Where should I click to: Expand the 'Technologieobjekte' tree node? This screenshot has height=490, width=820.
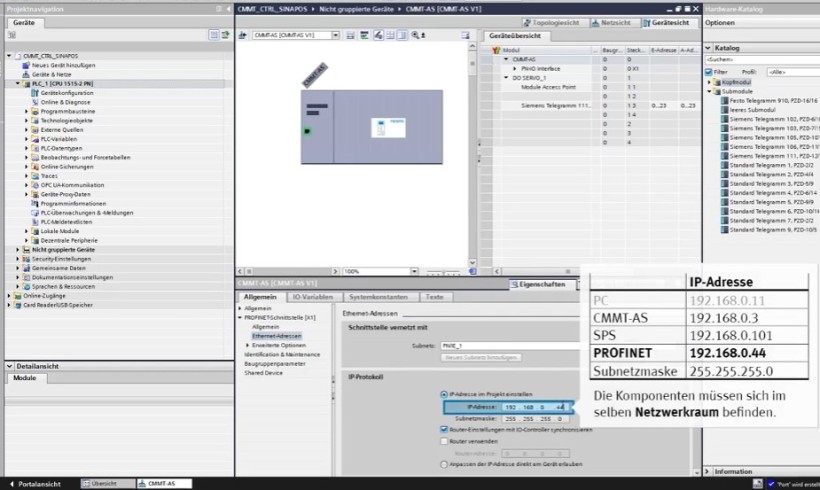click(x=27, y=120)
